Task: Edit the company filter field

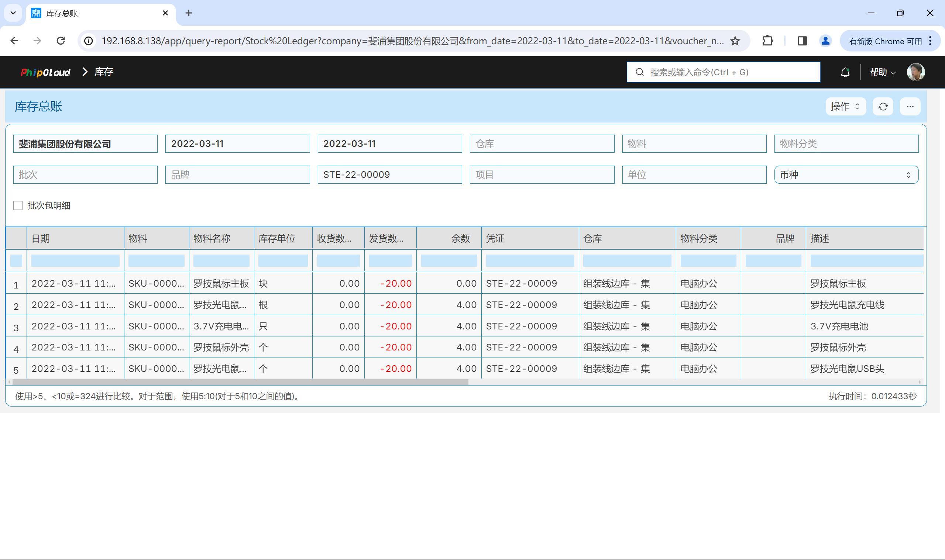Action: click(x=85, y=144)
